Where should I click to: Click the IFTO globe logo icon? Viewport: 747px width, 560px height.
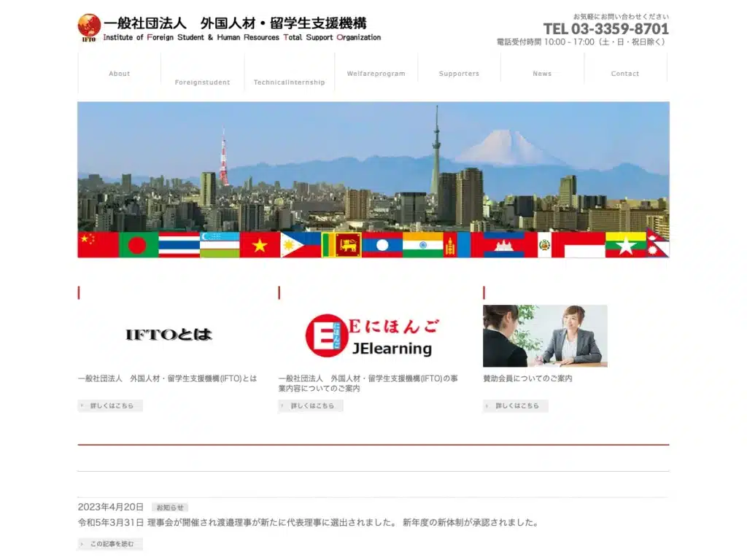point(89,28)
